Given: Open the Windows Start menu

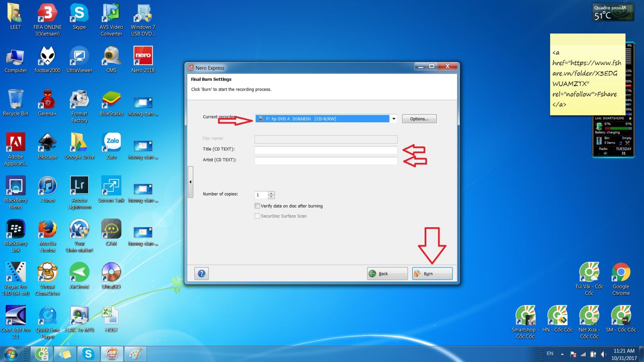Looking at the screenshot, I should [11, 354].
